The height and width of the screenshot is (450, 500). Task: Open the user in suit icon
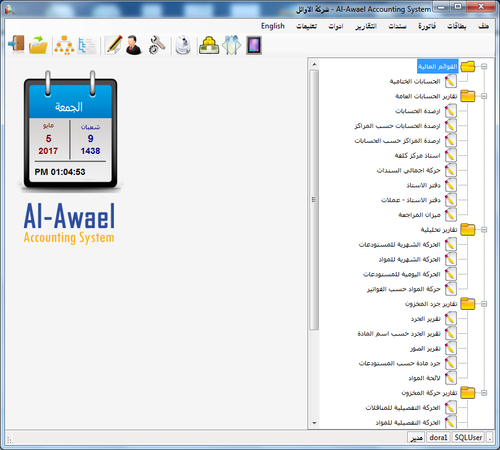[134, 45]
